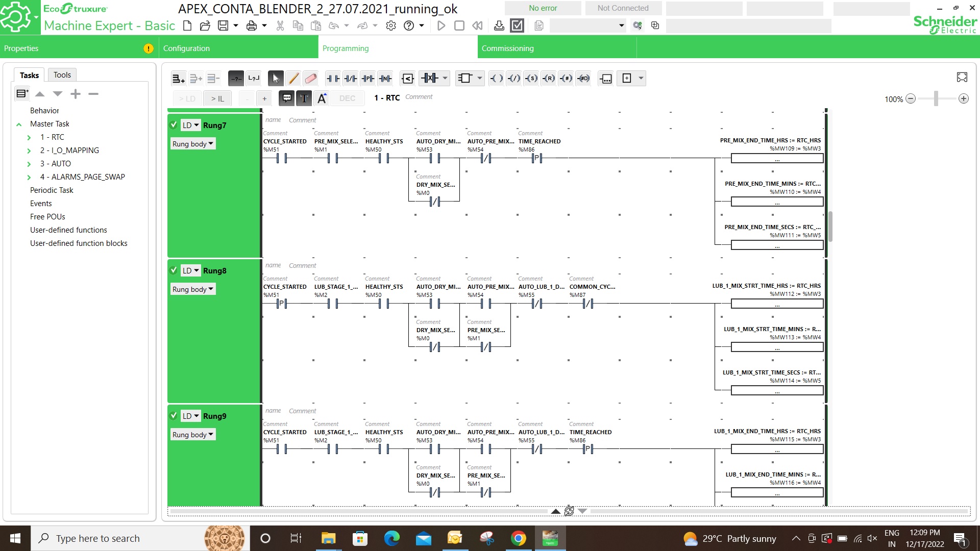Insert a set coil element
The height and width of the screenshot is (551, 980).
pyautogui.click(x=531, y=79)
